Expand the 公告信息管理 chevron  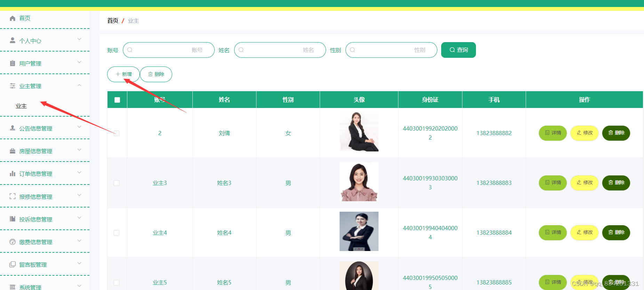(79, 127)
